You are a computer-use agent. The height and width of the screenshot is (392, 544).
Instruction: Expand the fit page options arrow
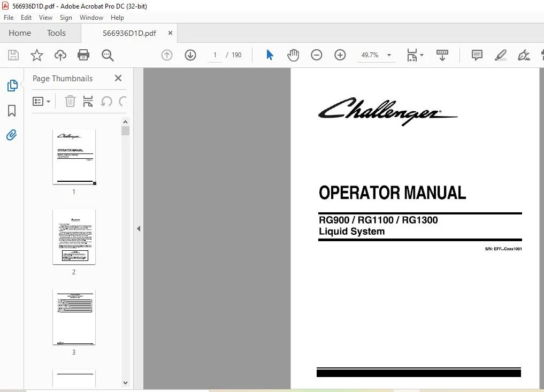[422, 55]
